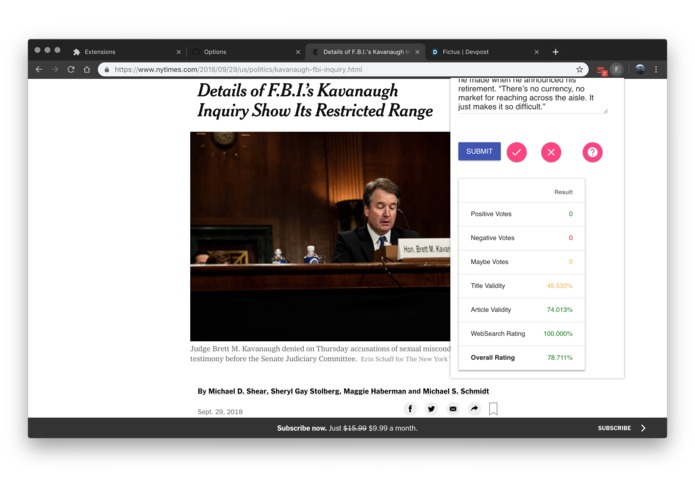Click the Positive Votes row
695x494 pixels.
(522, 214)
